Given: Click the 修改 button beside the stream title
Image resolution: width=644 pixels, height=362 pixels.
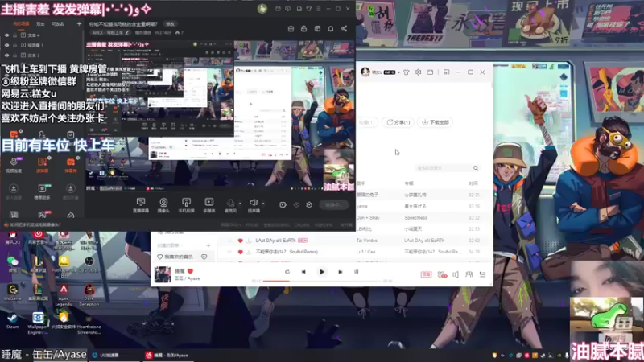Looking at the screenshot, I should (x=170, y=24).
